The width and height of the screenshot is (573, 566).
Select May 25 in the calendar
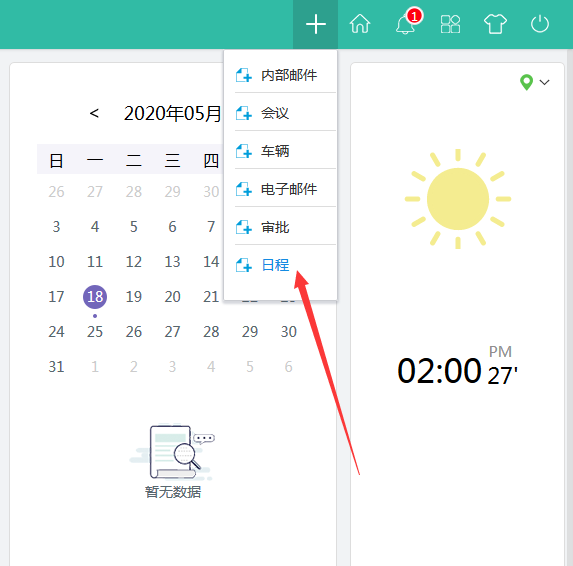[95, 332]
